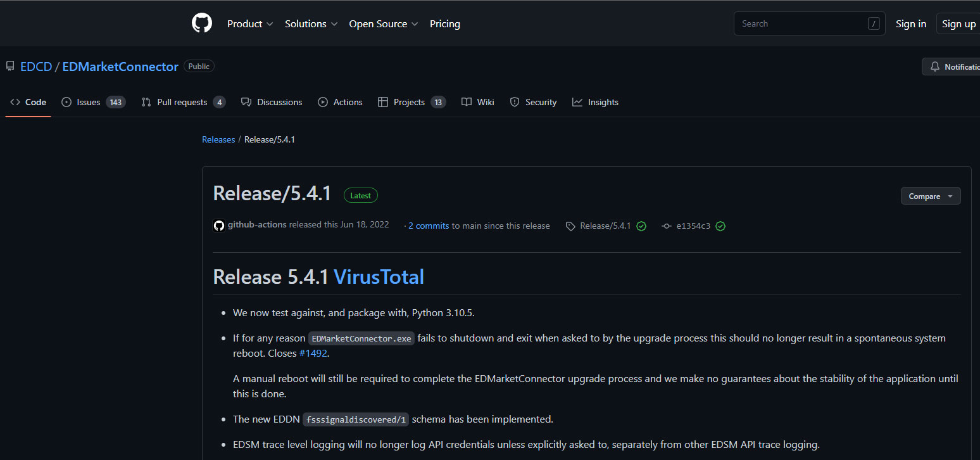Open commit e1354c3 link
Viewport: 980px width, 460px height.
[x=693, y=226]
